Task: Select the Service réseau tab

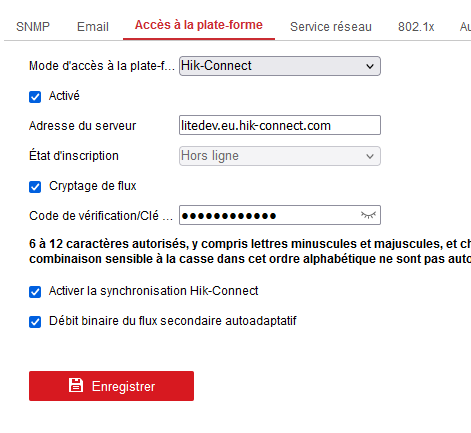Action: tap(331, 27)
